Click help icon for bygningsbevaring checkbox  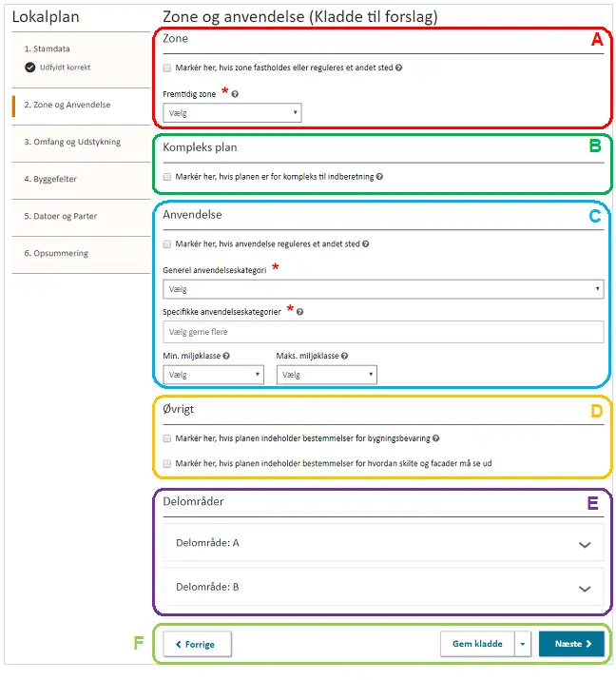coord(436,439)
